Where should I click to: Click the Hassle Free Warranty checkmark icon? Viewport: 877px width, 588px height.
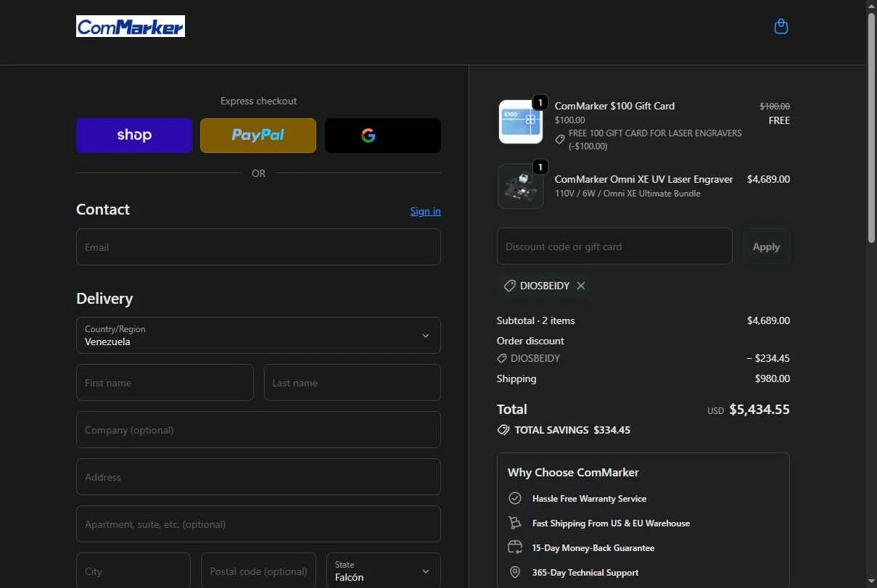(x=515, y=499)
